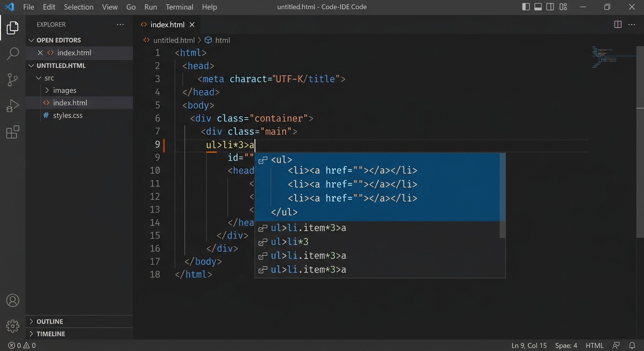Toggle secondary side bar layout icon
Screen dimensions: 644x351
coord(551,7)
